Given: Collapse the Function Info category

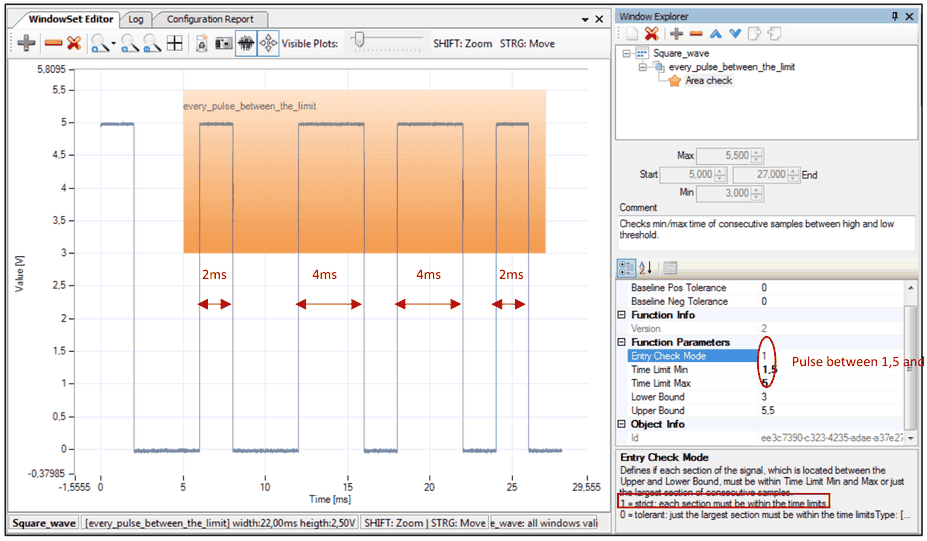Looking at the screenshot, I should tap(621, 315).
